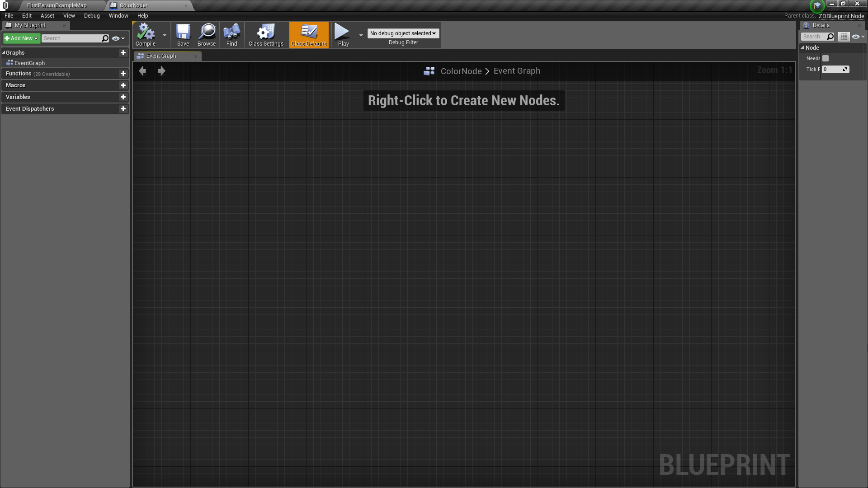The width and height of the screenshot is (868, 488).
Task: Switch to FirstPersonExampleMap tab
Action: coord(57,5)
